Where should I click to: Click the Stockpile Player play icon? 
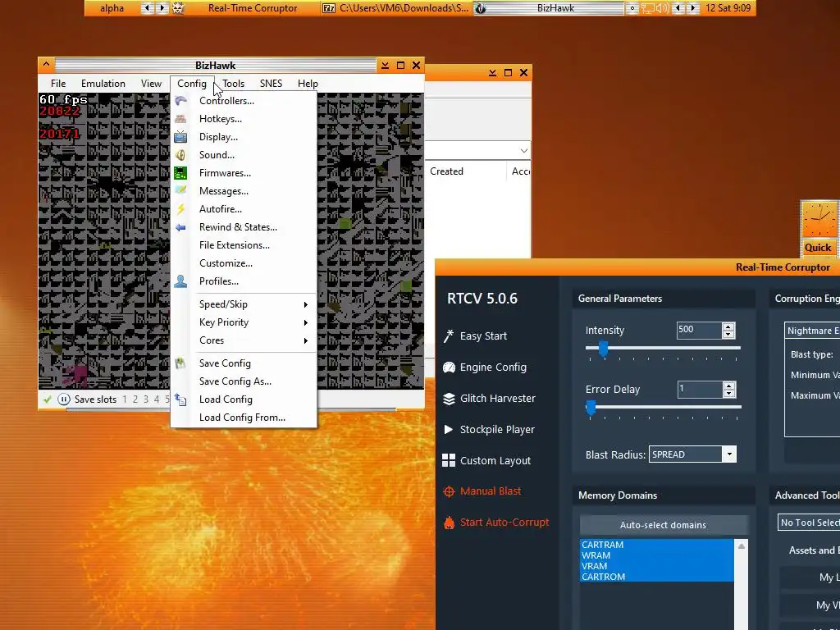pos(449,429)
